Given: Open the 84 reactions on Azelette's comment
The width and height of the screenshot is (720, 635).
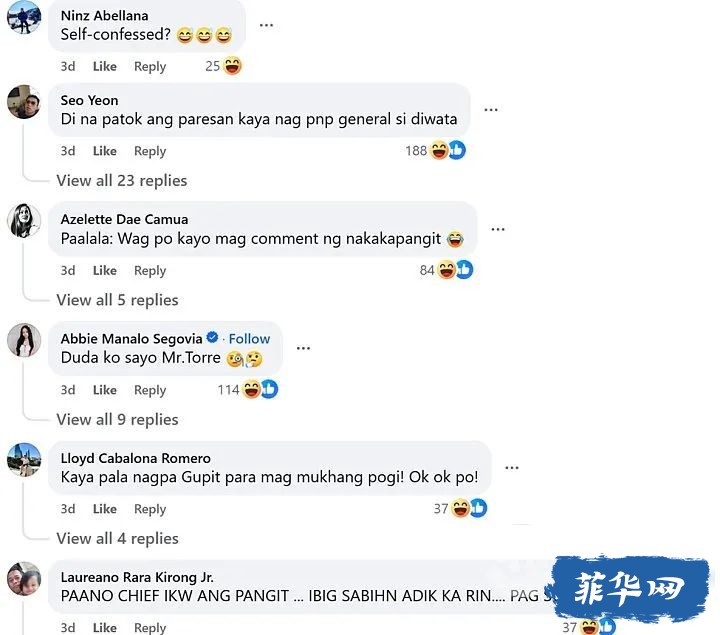Looking at the screenshot, I should (x=446, y=270).
